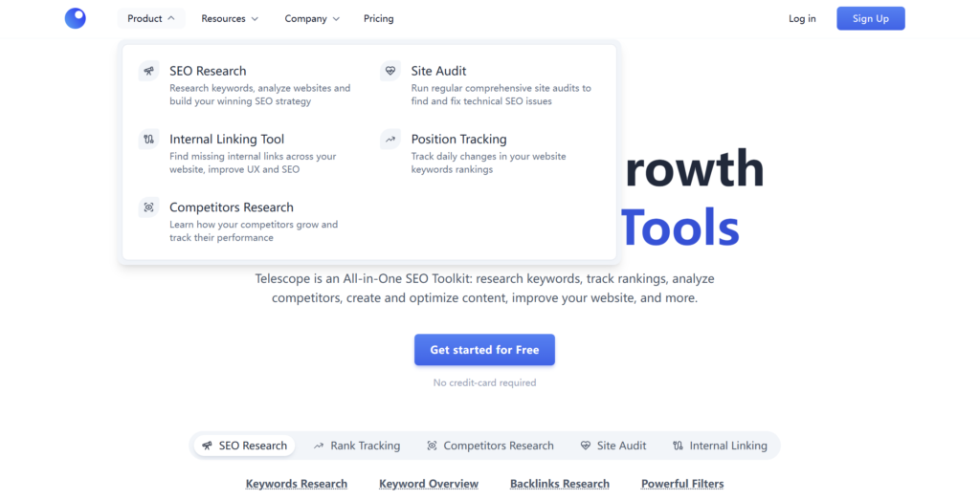Image resolution: width=980 pixels, height=501 pixels.
Task: Click the Telescope logo icon
Action: (x=75, y=18)
